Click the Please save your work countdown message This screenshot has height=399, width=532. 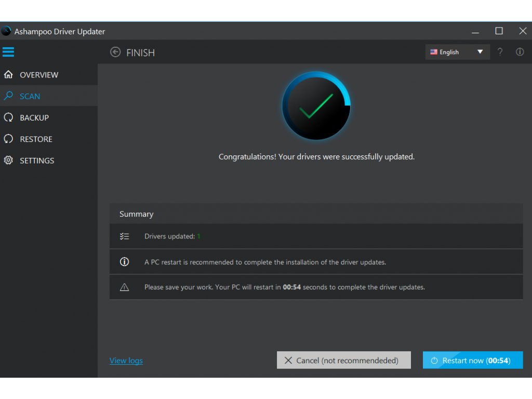point(284,287)
